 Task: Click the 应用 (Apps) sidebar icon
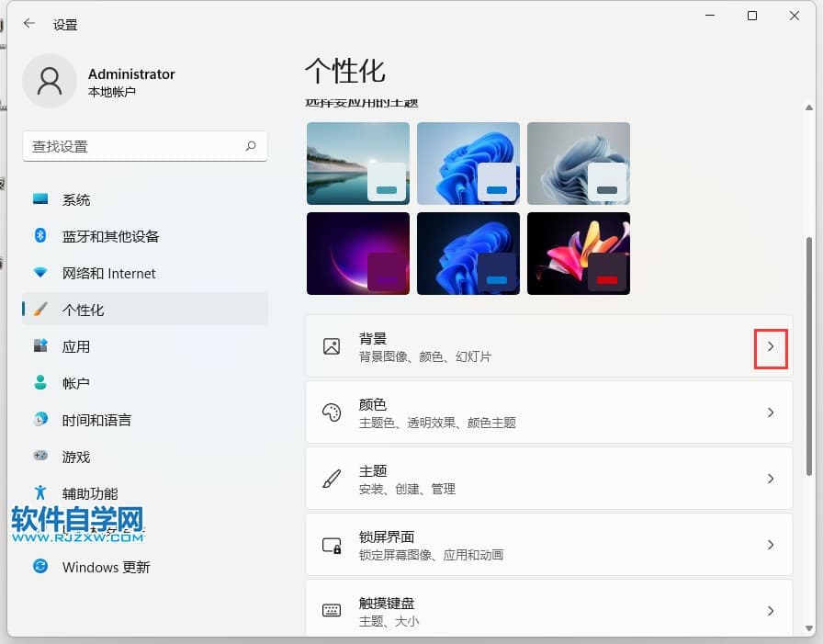coord(40,346)
